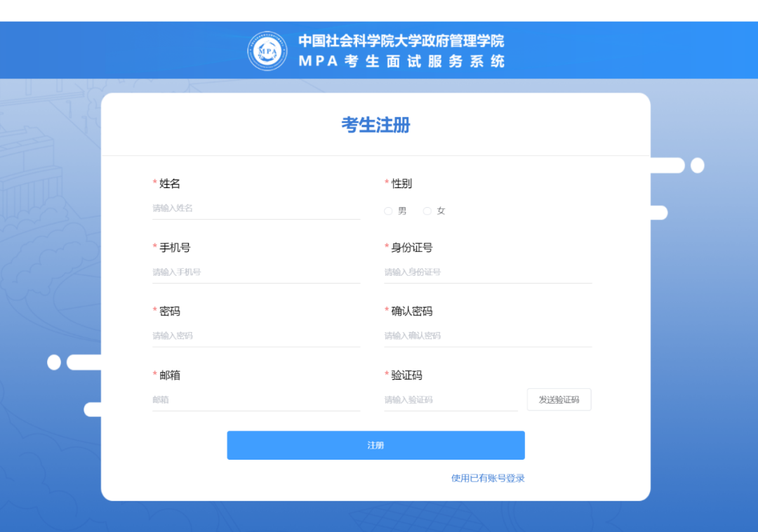This screenshot has height=532, width=758.
Task: Focus the 请输入姓名 name input field
Action: (x=256, y=208)
